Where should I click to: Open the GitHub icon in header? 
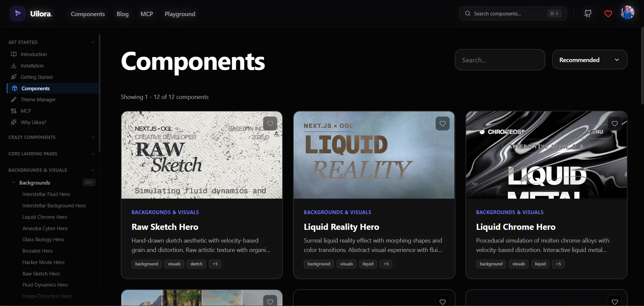(588, 14)
